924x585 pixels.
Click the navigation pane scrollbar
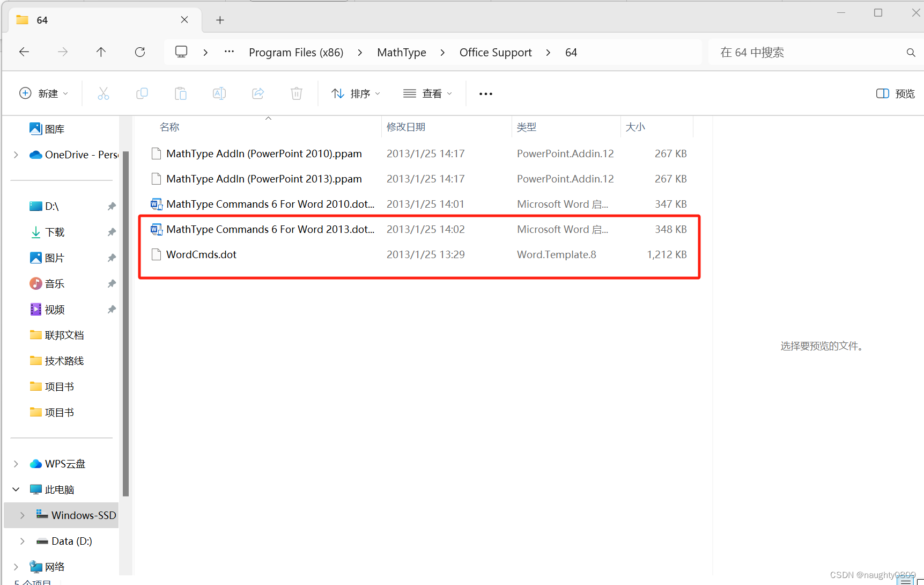click(126, 324)
